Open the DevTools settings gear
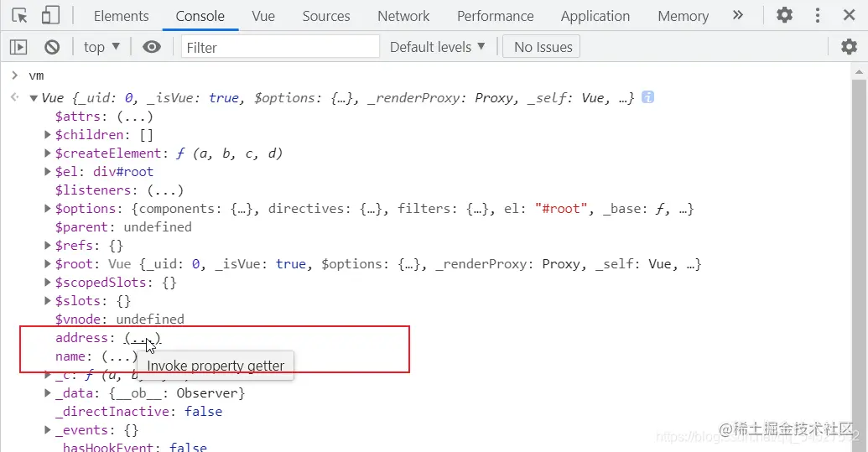Image resolution: width=868 pixels, height=452 pixels. (x=784, y=15)
